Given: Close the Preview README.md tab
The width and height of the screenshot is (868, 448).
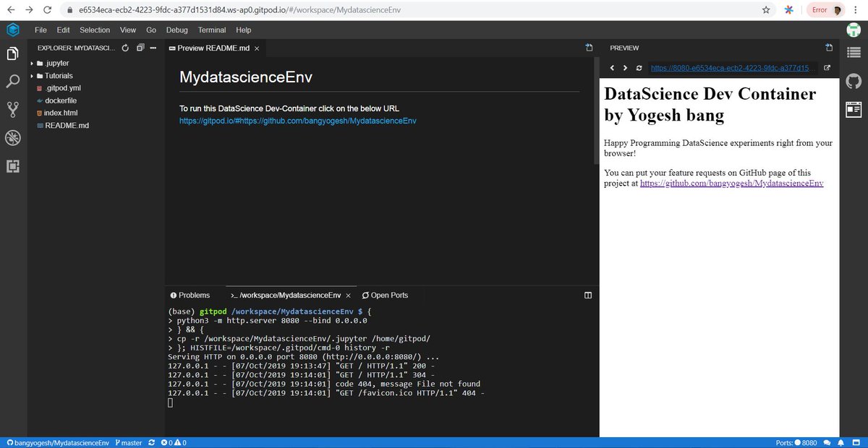Looking at the screenshot, I should pos(256,48).
